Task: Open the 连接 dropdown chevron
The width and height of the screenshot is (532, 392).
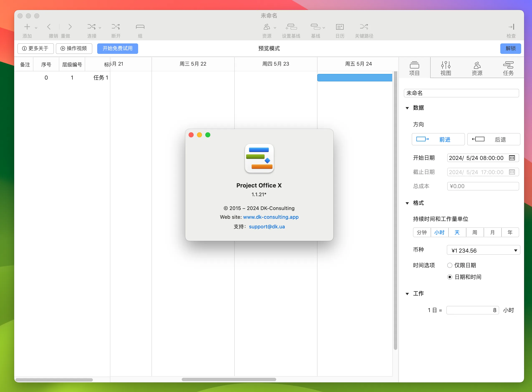Action: click(100, 28)
